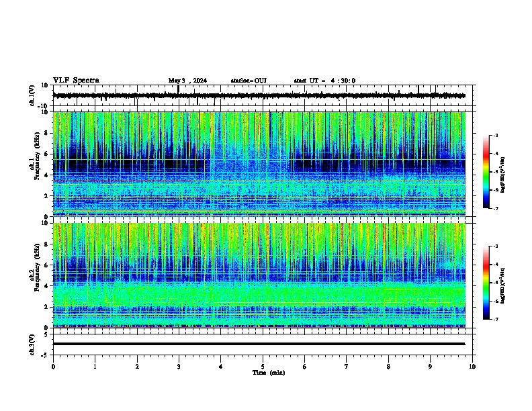Click the ch.1 color bar log(PSD) label

pyautogui.click(x=503, y=175)
